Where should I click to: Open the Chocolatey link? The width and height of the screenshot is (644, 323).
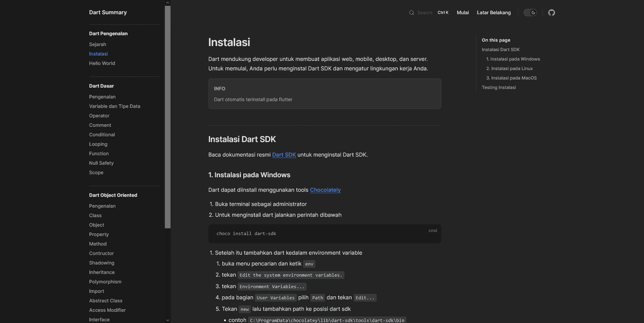(x=325, y=190)
